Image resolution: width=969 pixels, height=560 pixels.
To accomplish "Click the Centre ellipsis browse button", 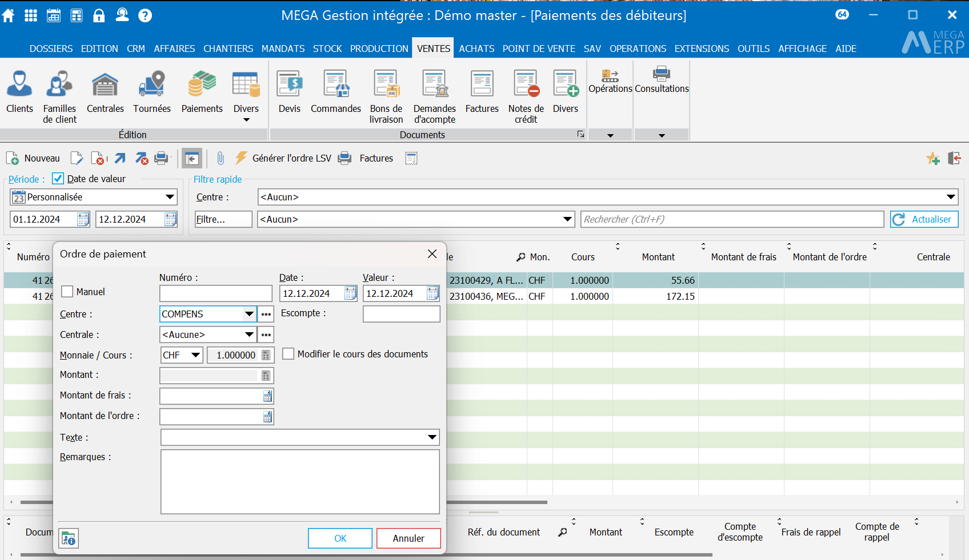I will [266, 314].
